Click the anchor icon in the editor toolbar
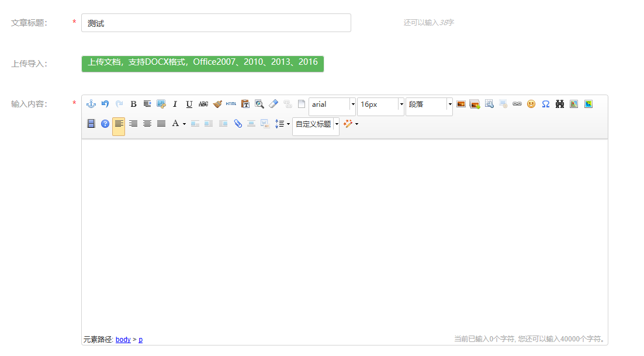 tap(91, 104)
